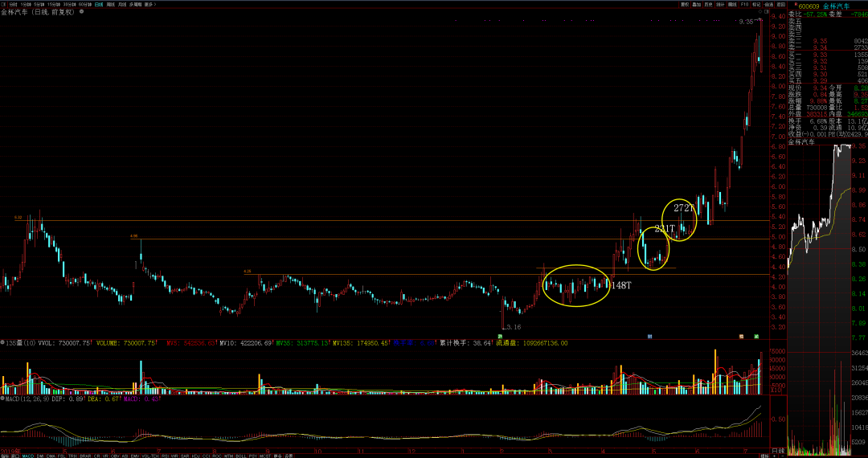Click the 9.35 high price label

pyautogui.click(x=746, y=22)
